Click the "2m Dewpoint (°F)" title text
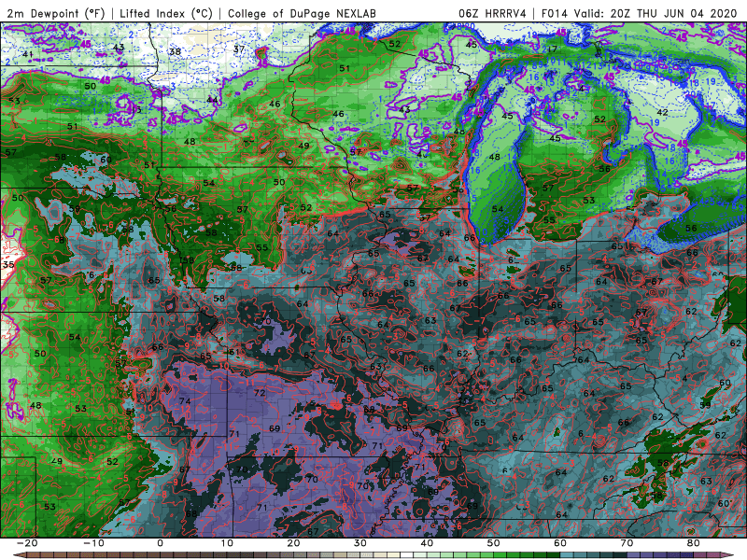 pos(56,13)
